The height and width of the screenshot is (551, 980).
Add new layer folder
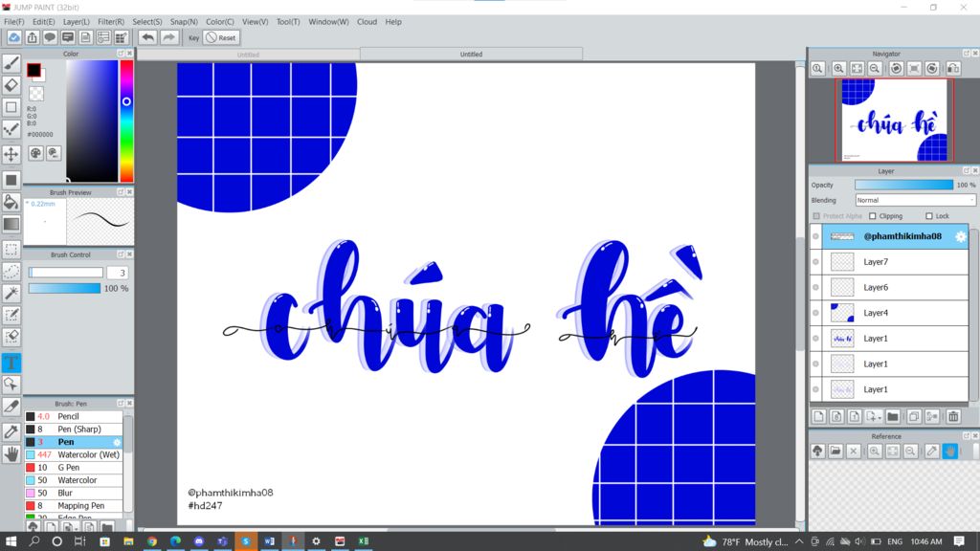click(x=893, y=417)
